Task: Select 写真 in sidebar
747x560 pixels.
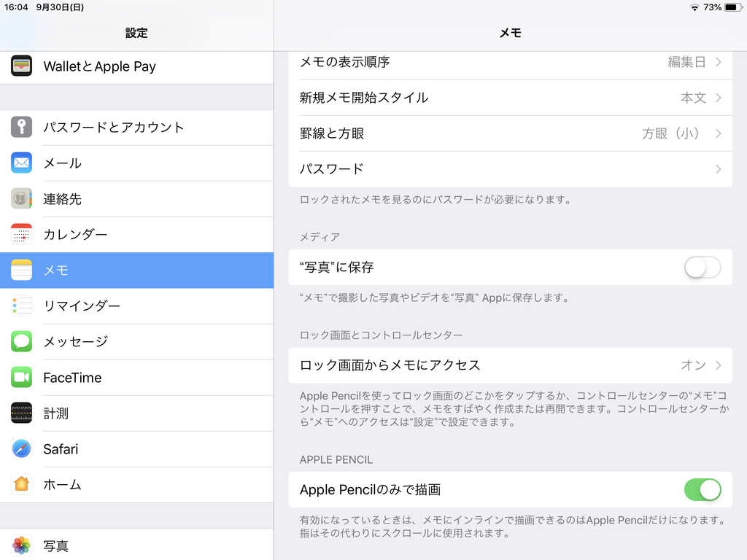Action: [136, 545]
